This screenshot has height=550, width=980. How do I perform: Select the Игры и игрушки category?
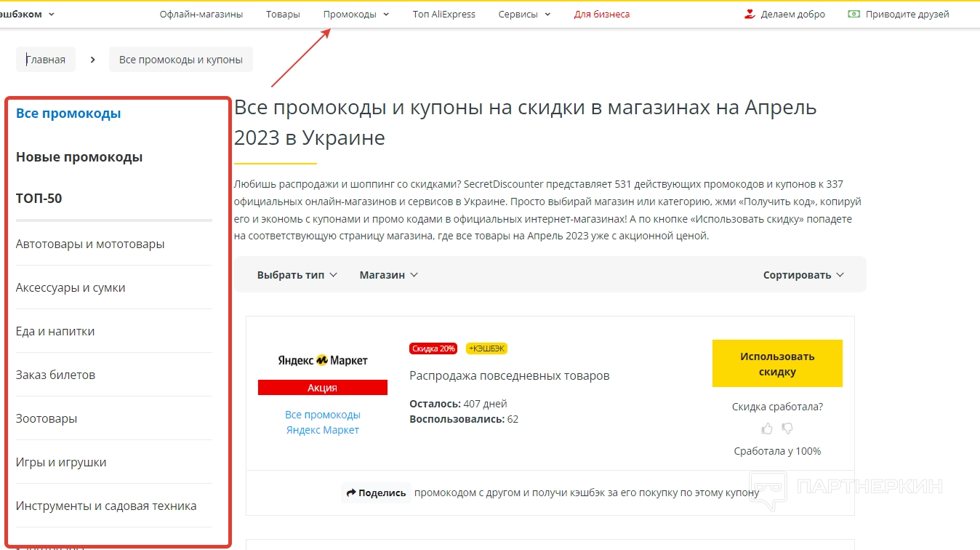(x=61, y=462)
